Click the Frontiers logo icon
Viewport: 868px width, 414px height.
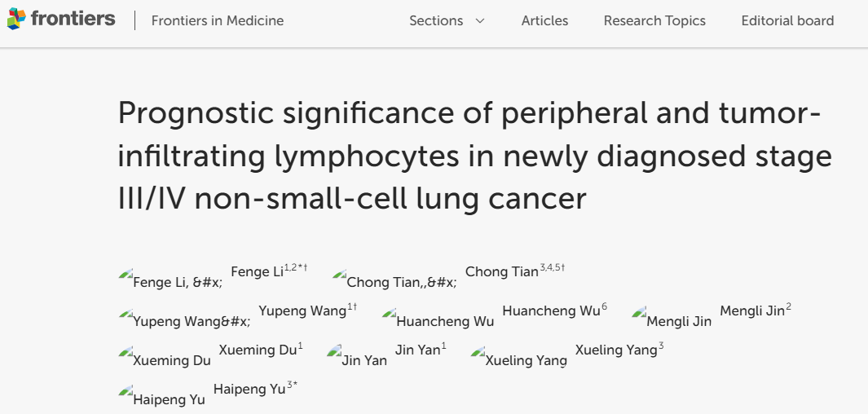[16, 19]
